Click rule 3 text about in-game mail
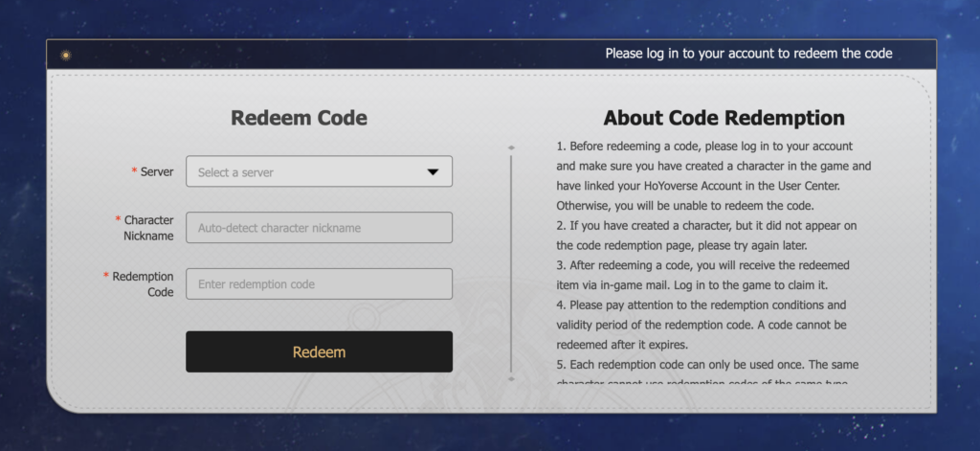This screenshot has width=980, height=451. point(703,275)
